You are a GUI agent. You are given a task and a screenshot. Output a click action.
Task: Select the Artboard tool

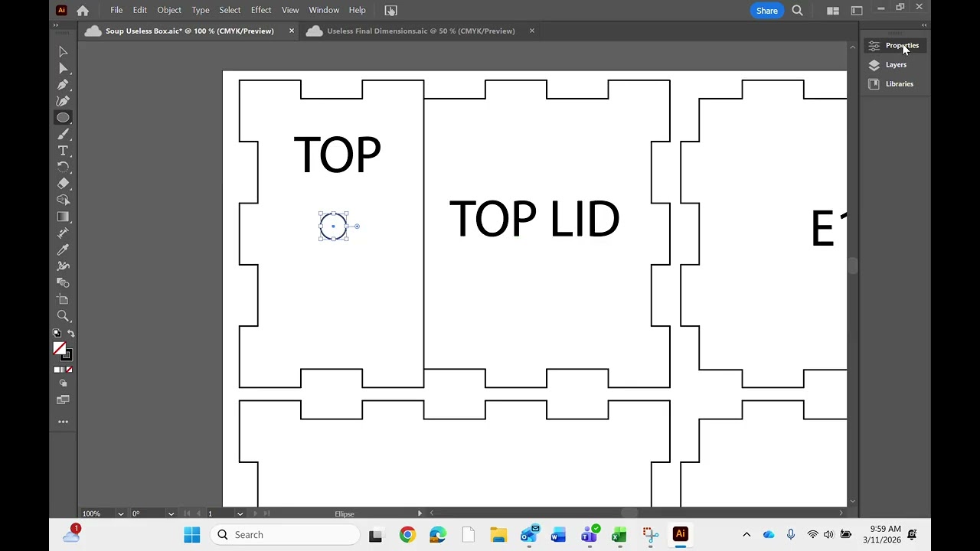pyautogui.click(x=63, y=299)
